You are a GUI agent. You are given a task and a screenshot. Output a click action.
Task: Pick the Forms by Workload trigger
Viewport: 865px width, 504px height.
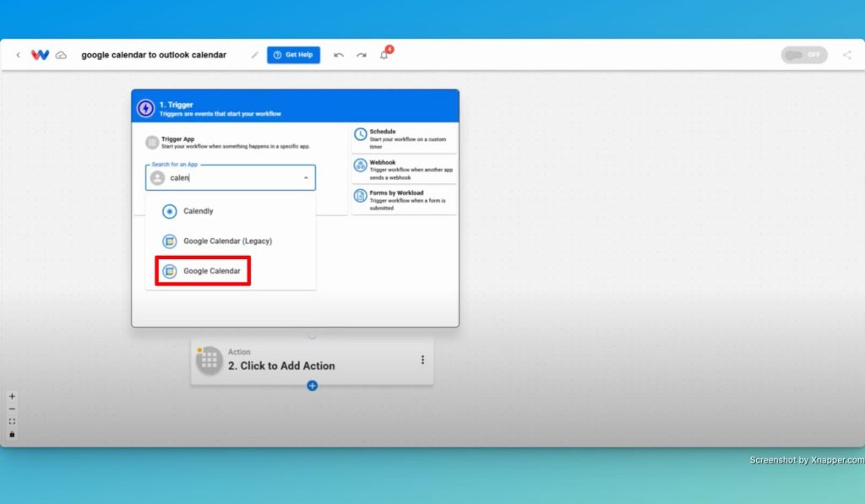pos(405,200)
